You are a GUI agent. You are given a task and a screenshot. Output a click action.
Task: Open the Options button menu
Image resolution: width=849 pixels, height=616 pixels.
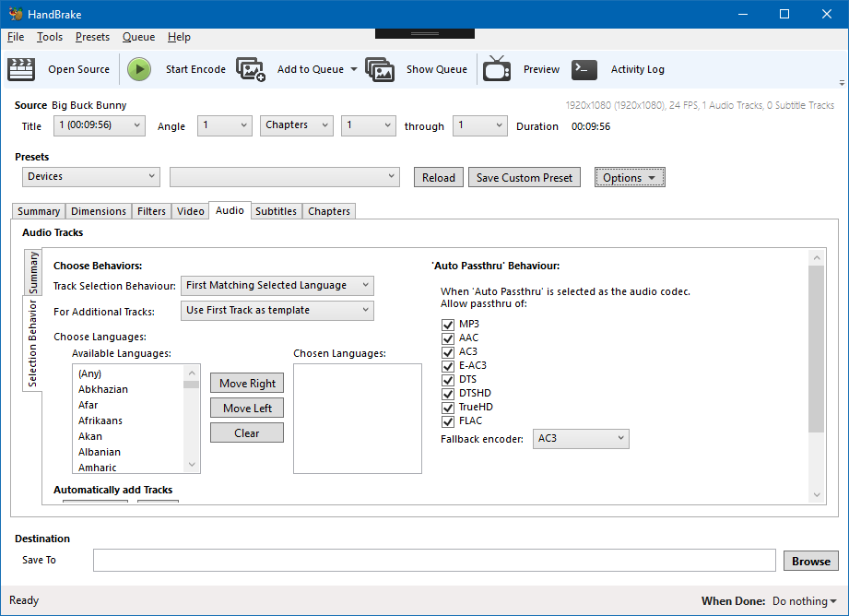click(x=630, y=178)
